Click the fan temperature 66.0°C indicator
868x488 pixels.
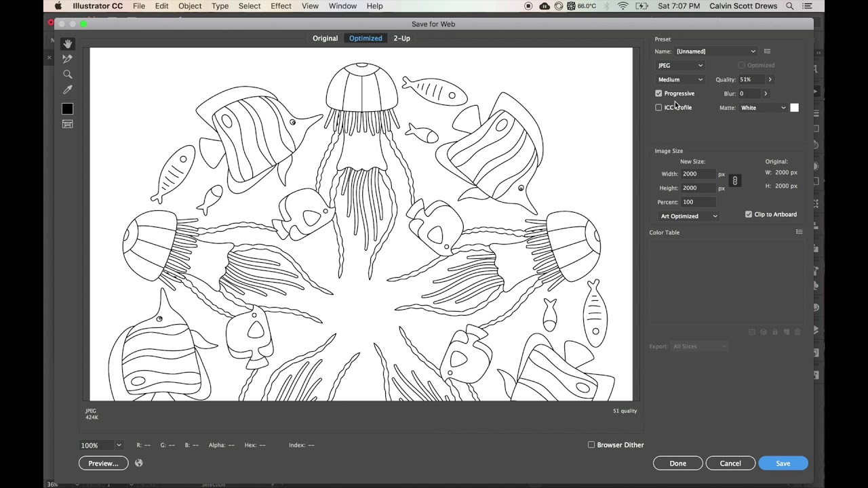click(581, 6)
